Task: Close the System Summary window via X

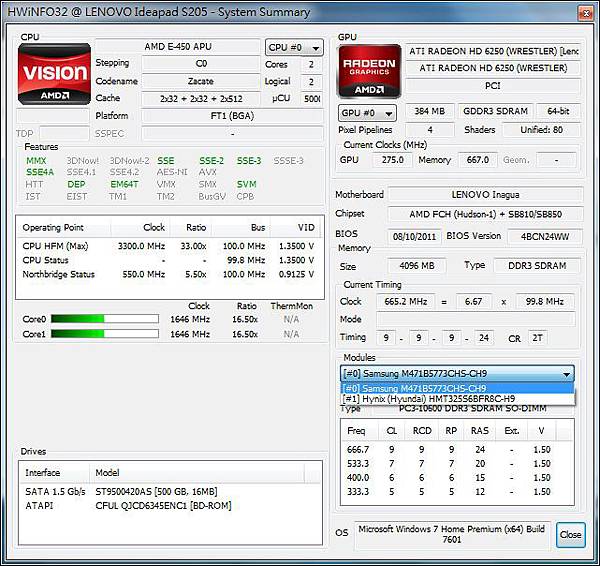Action: [586, 13]
